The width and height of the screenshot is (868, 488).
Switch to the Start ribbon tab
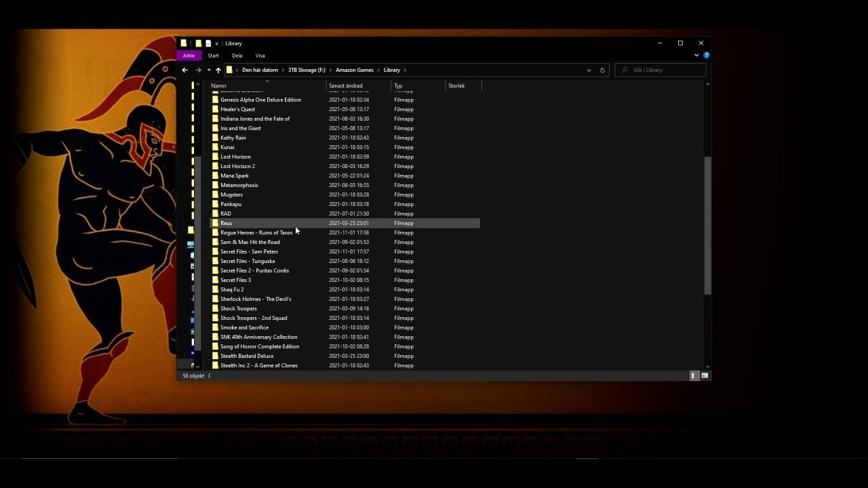[214, 56]
